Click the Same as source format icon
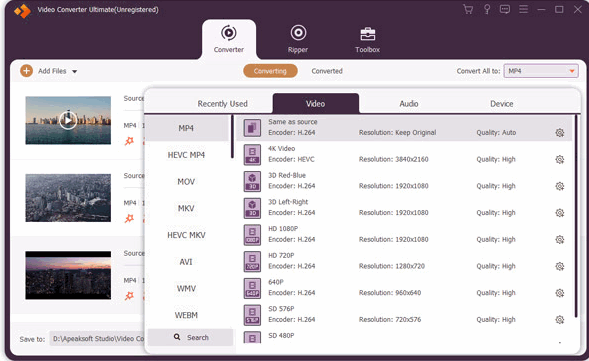This screenshot has height=361, width=589. [x=252, y=128]
